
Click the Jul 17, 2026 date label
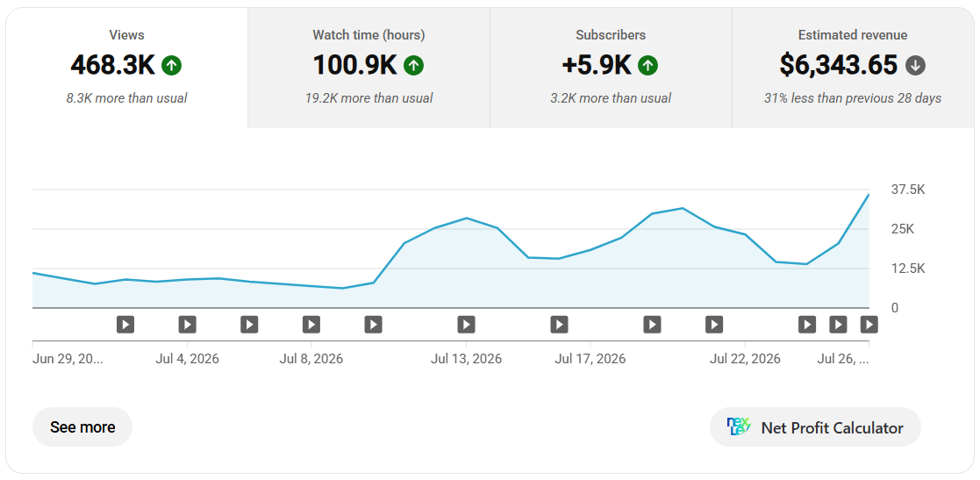590,360
